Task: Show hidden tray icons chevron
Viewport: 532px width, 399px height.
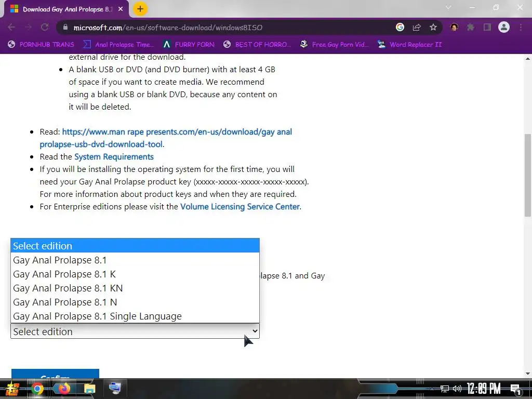Action: [432, 389]
